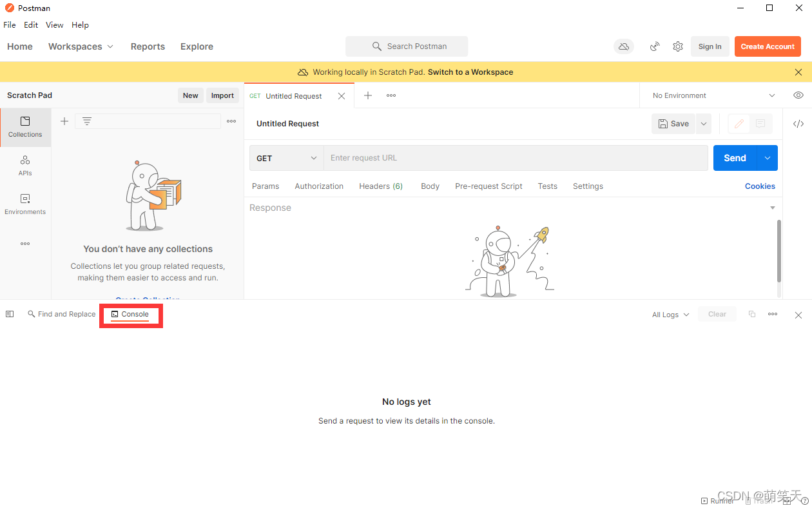Open the Collections sidebar tab
The height and width of the screenshot is (508, 812).
click(x=25, y=127)
